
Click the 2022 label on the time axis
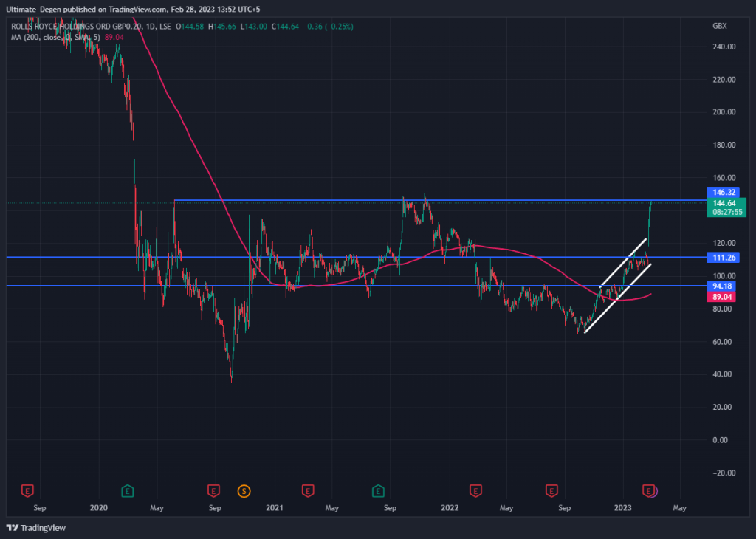(x=450, y=508)
